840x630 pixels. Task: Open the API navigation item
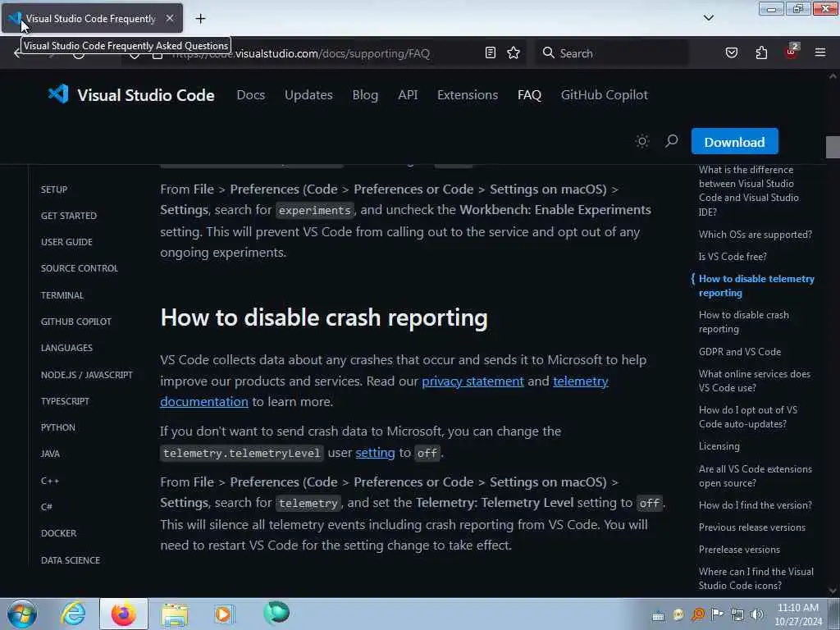tap(408, 95)
